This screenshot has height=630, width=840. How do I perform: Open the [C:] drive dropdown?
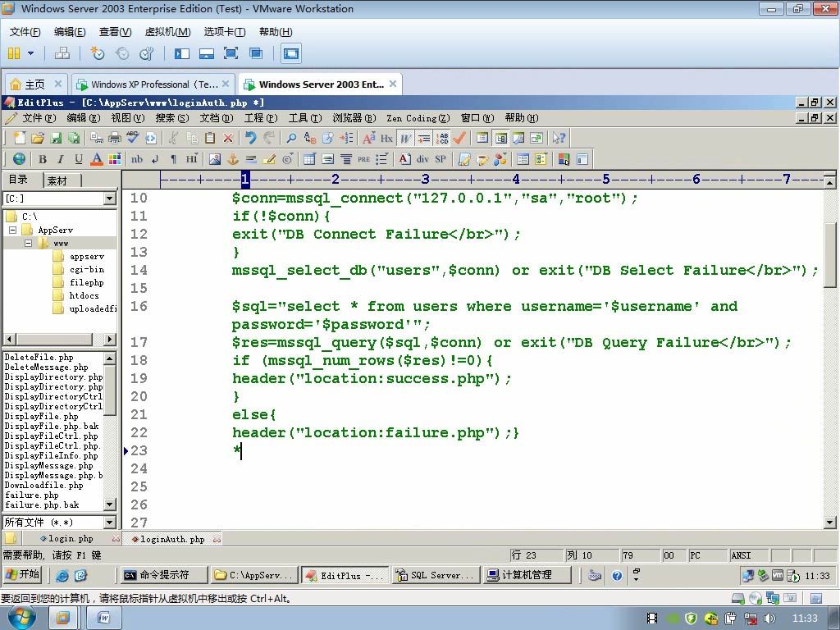click(x=109, y=199)
